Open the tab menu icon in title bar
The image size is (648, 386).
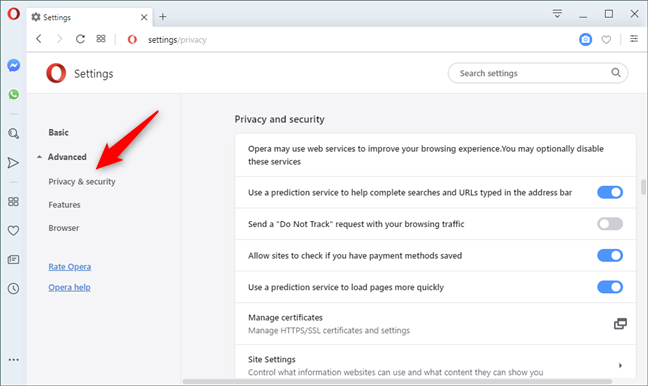click(x=557, y=14)
